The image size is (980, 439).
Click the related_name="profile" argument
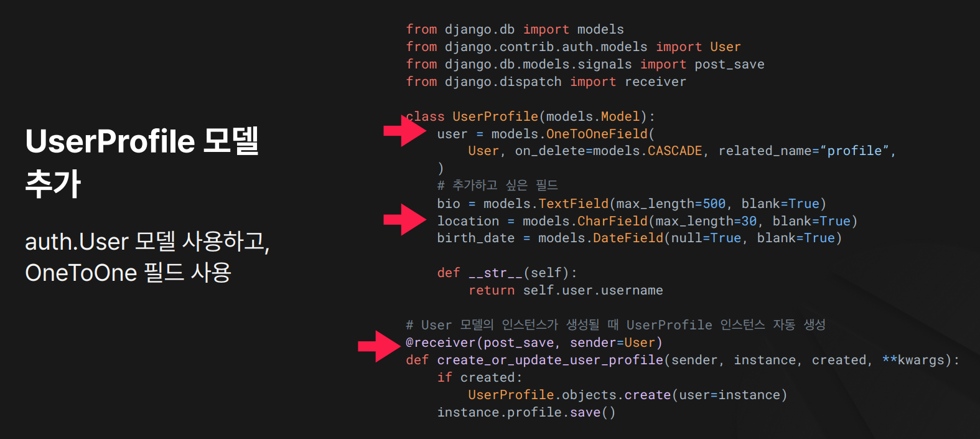806,151
